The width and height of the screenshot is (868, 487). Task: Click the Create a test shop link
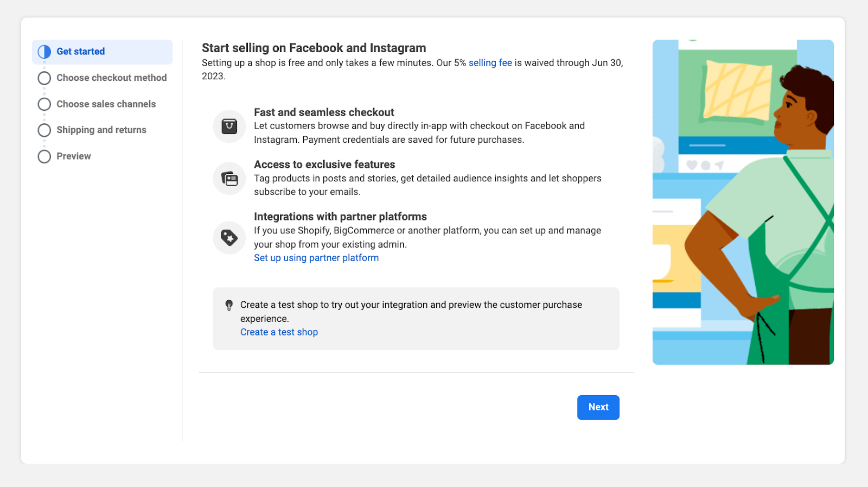coord(279,332)
